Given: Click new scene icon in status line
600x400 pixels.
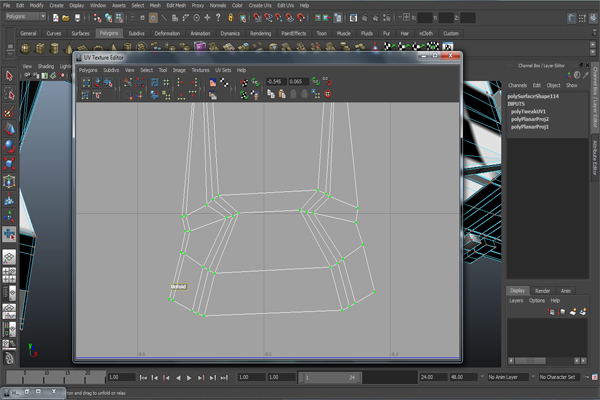Looking at the screenshot, I should [55, 18].
